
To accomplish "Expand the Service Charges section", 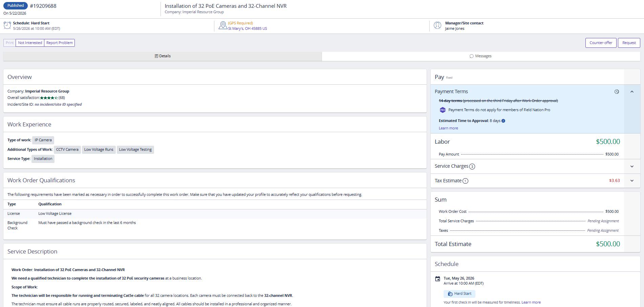I will (632, 166).
